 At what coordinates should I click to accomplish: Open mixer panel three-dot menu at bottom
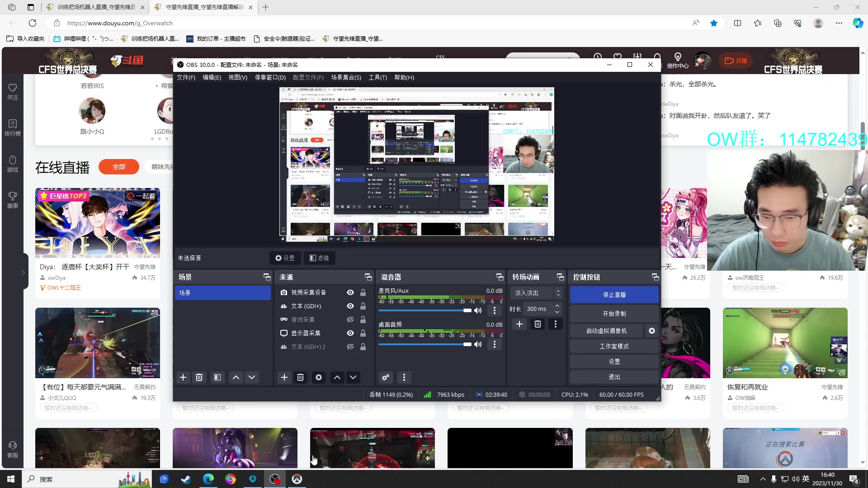[404, 377]
